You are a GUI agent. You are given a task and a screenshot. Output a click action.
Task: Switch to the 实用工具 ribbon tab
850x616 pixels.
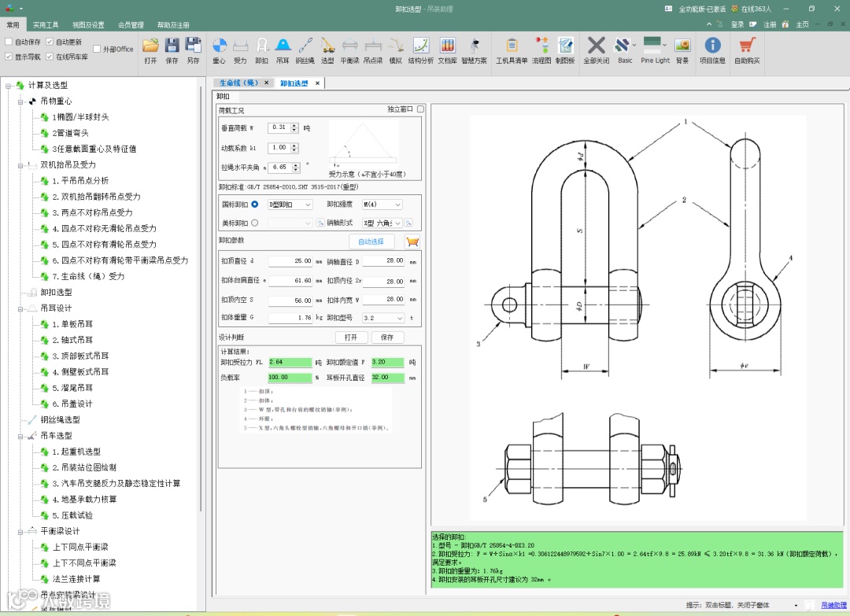click(46, 25)
